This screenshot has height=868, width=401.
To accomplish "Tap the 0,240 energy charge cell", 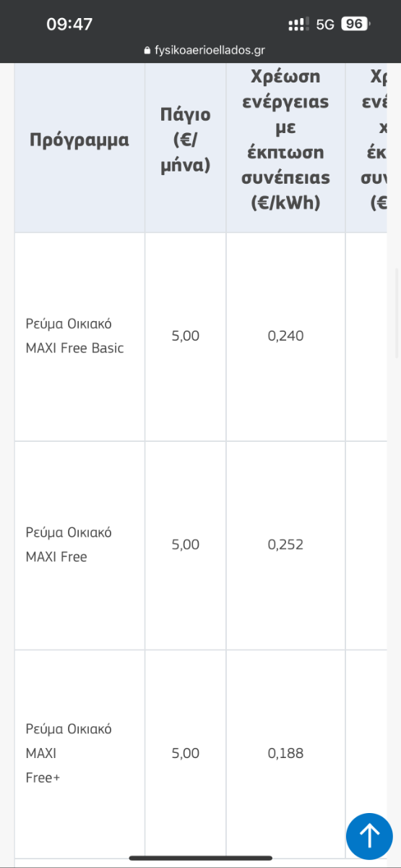I will (x=285, y=336).
